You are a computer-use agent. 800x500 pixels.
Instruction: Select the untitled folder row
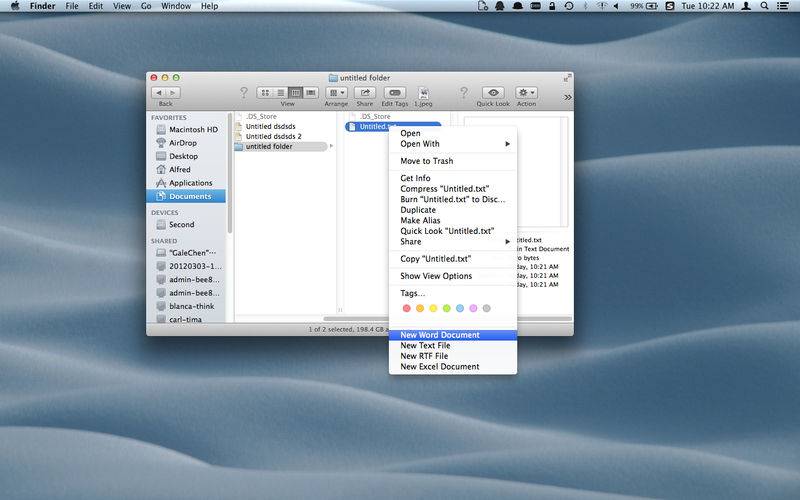pos(281,146)
